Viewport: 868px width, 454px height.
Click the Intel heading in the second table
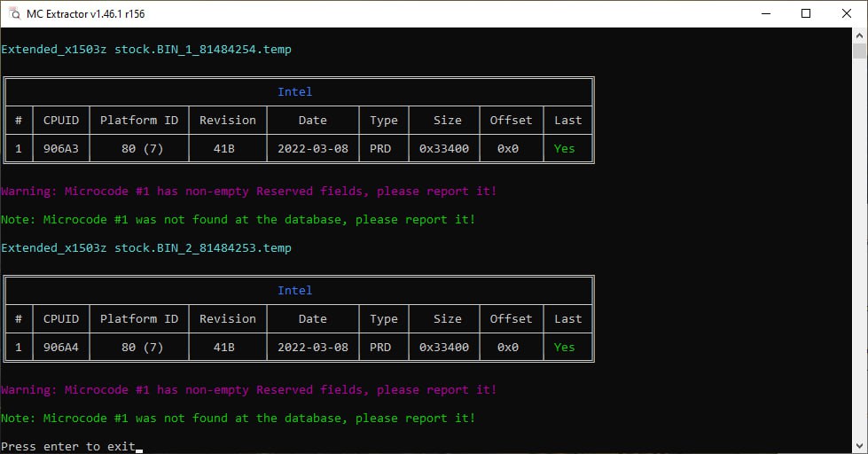coord(294,291)
